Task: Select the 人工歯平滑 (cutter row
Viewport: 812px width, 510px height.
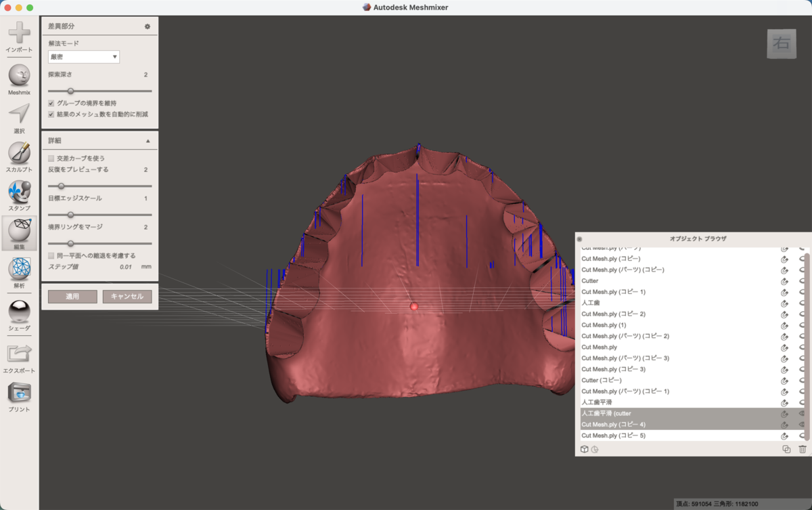Action: pyautogui.click(x=692, y=413)
